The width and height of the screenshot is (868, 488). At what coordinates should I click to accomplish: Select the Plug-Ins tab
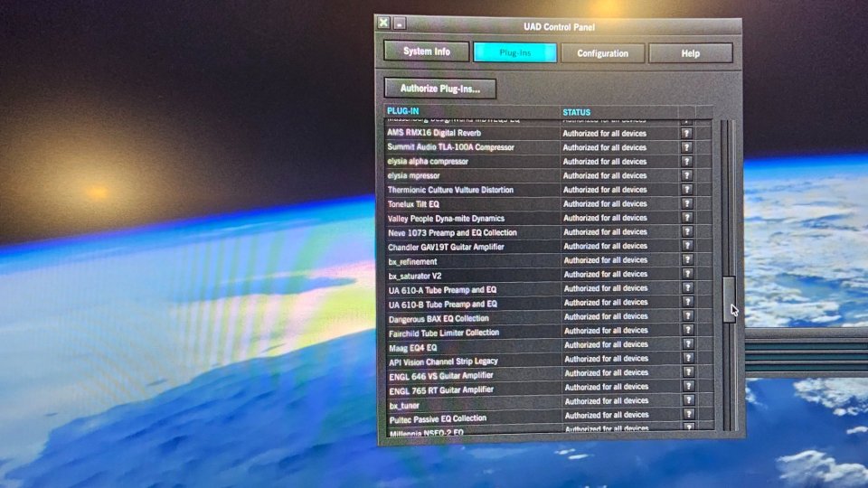coord(514,52)
